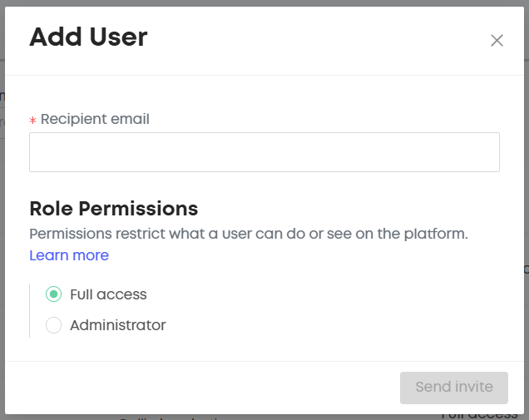The width and height of the screenshot is (529, 420).
Task: Click the Role Permissions heading
Action: tap(113, 208)
